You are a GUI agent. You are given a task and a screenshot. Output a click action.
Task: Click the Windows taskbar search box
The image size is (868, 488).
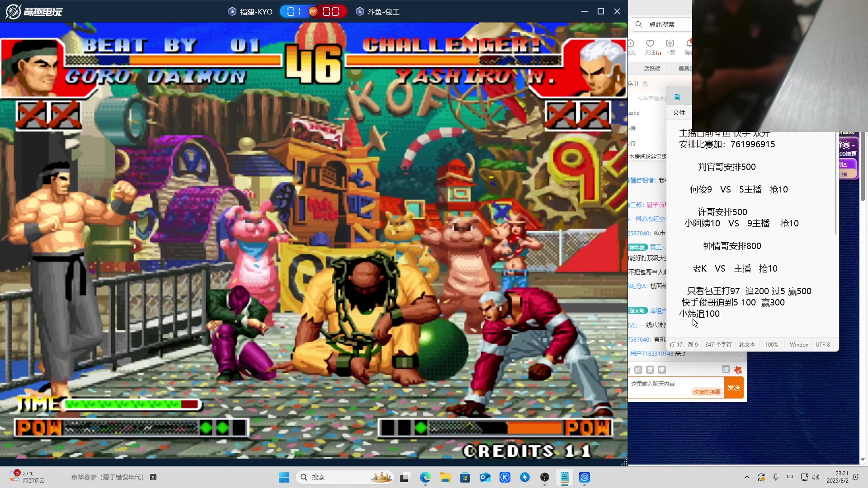click(344, 477)
